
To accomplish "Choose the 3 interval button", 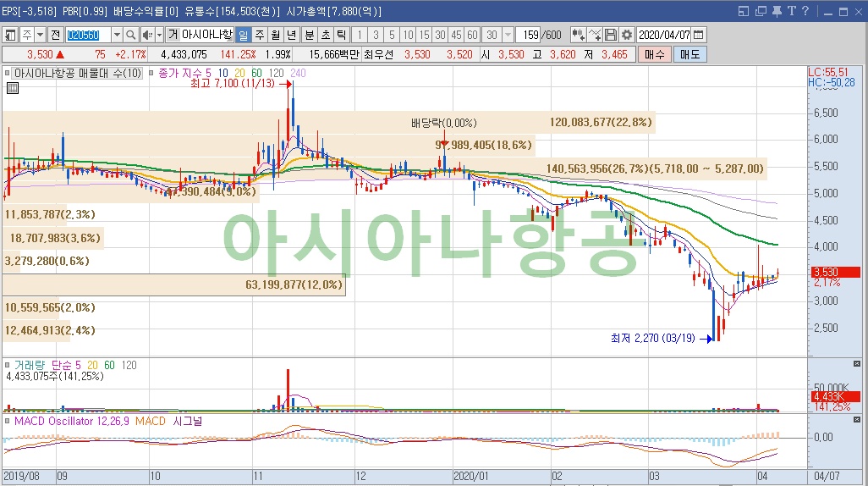I will (x=376, y=35).
